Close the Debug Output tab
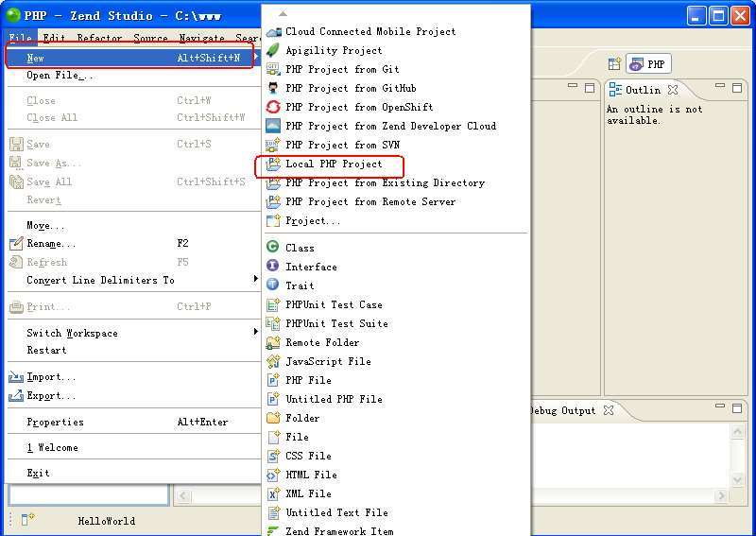Viewport: 756px width, 536px height. (609, 410)
